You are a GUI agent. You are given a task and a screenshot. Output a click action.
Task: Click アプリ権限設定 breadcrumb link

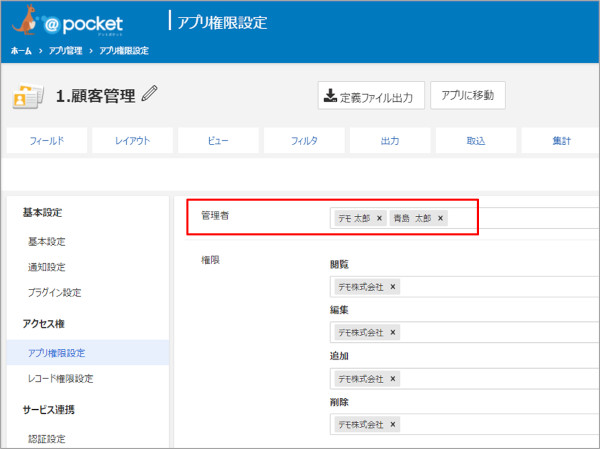[124, 51]
